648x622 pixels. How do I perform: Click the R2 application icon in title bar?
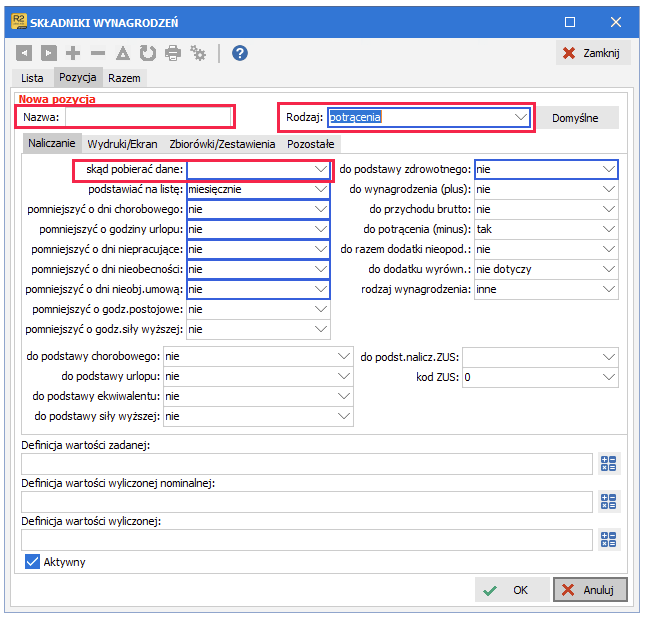[19, 21]
